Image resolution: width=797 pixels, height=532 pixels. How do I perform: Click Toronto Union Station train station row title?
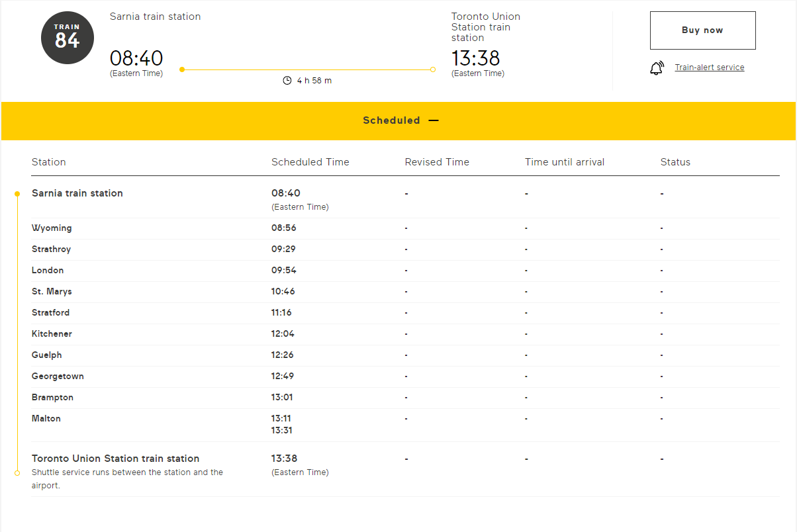point(115,459)
